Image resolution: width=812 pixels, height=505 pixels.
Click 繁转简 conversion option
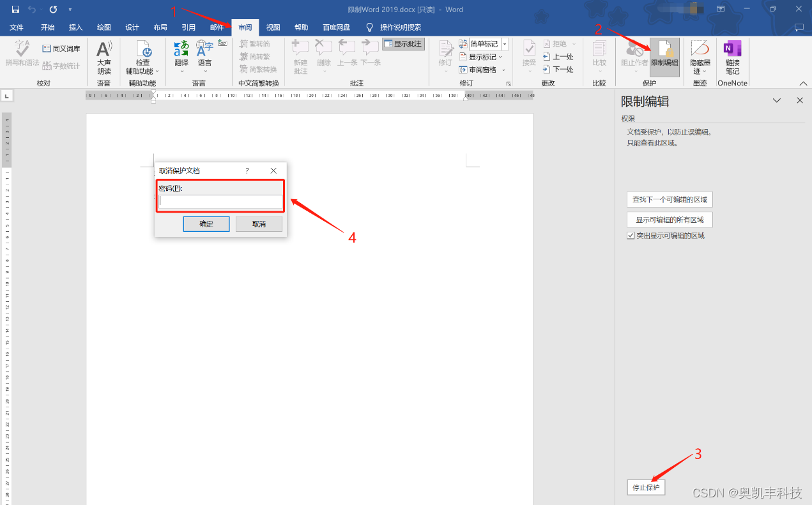click(255, 43)
